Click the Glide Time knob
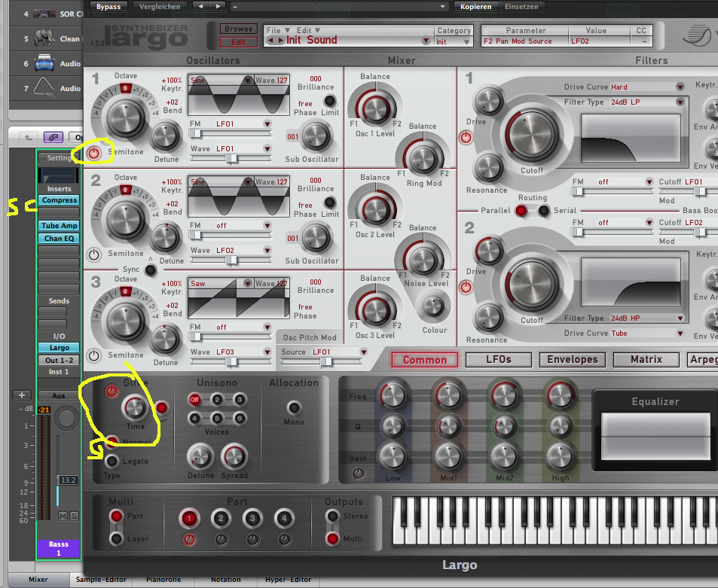Image resolution: width=718 pixels, height=588 pixels. click(135, 407)
